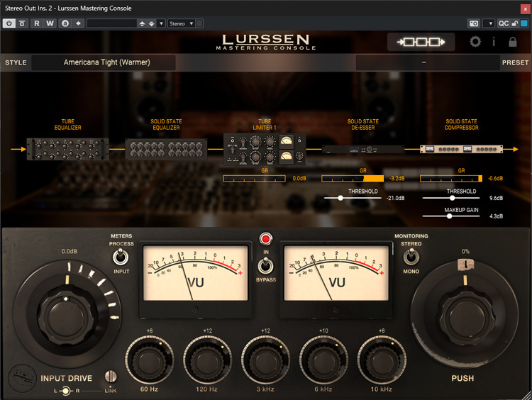Select the Tube Equalizer unit
The width and height of the screenshot is (532, 400).
point(67,149)
